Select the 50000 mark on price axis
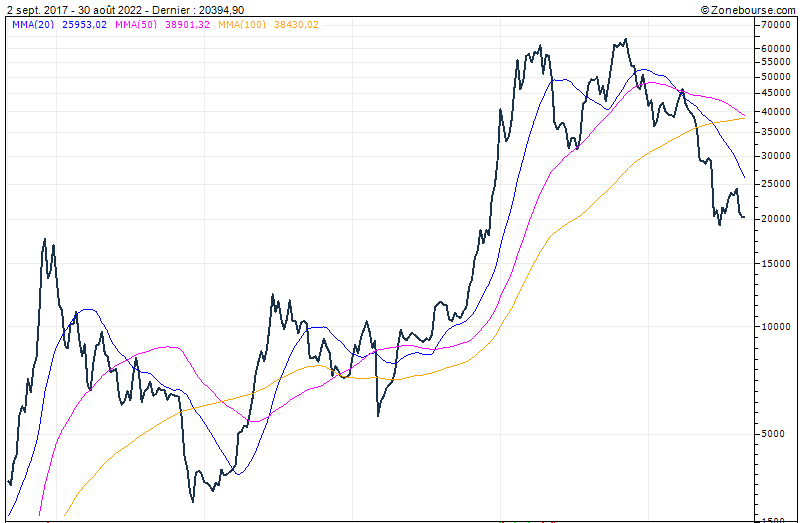The width and height of the screenshot is (802, 523). tap(776, 77)
